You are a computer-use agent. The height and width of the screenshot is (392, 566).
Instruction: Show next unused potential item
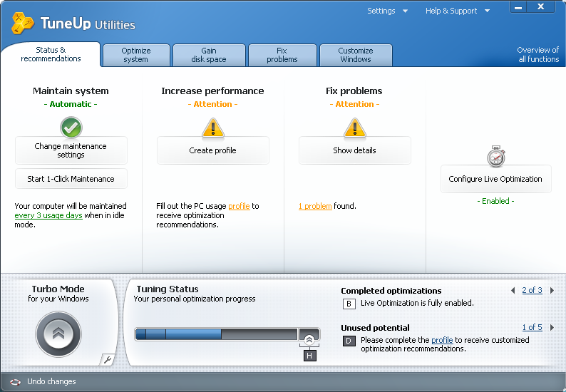click(552, 327)
